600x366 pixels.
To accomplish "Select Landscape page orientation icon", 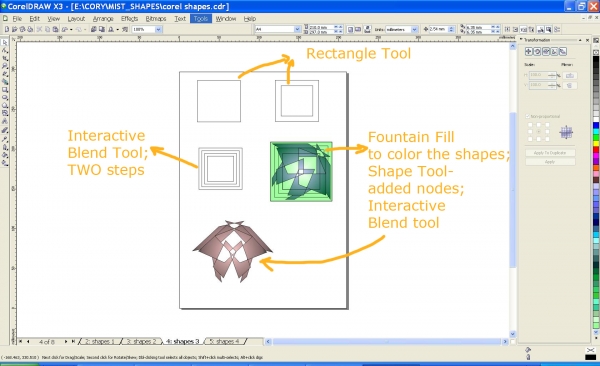I will point(358,29).
